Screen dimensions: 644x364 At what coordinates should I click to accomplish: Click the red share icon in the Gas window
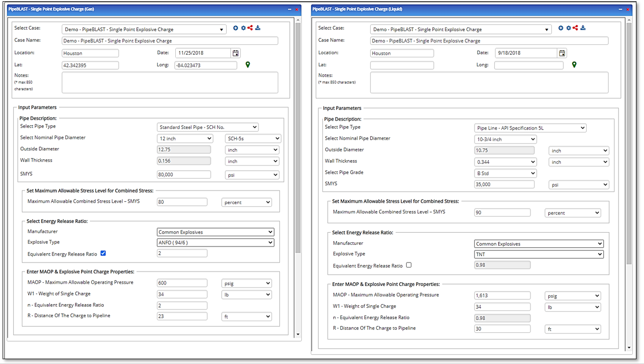tap(250, 28)
